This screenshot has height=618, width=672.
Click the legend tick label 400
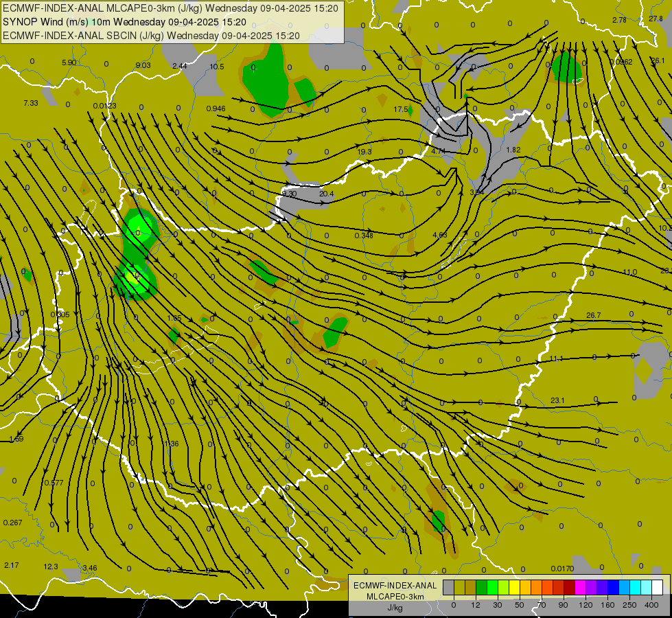(651, 605)
